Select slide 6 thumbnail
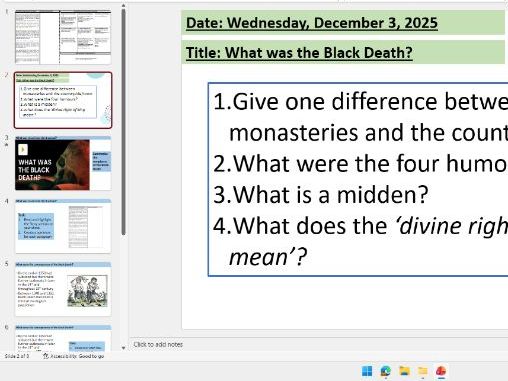Viewport: 508px width, 381px height. (x=63, y=338)
